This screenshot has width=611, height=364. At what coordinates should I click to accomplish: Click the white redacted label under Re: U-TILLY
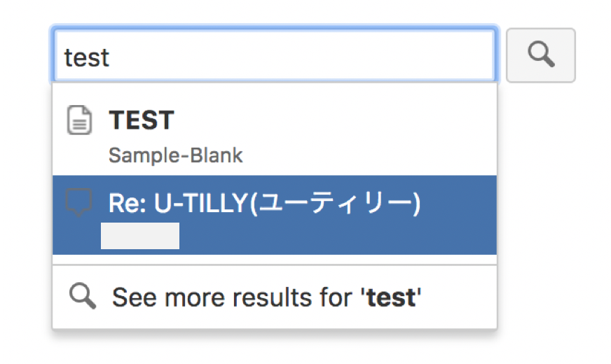click(x=140, y=237)
